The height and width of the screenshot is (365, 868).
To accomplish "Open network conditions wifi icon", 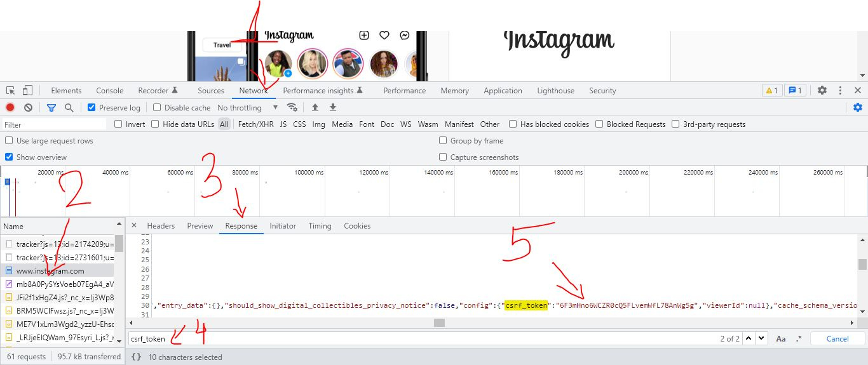I will pyautogui.click(x=292, y=107).
